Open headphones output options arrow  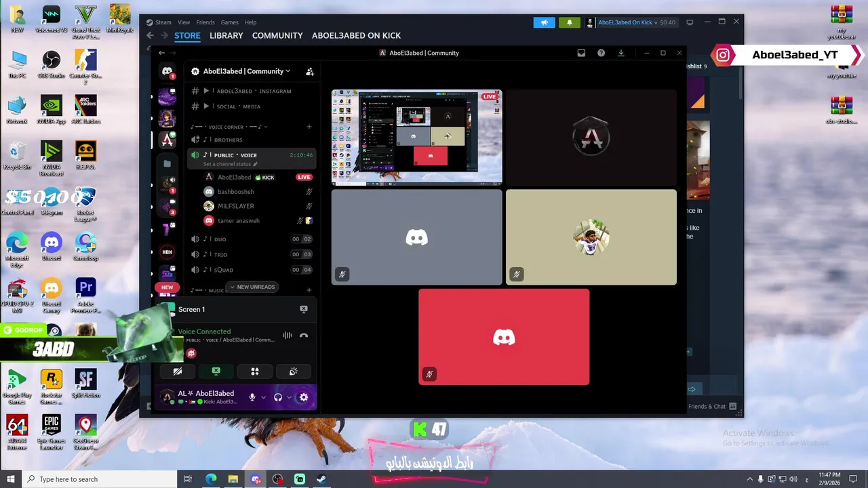tap(289, 398)
